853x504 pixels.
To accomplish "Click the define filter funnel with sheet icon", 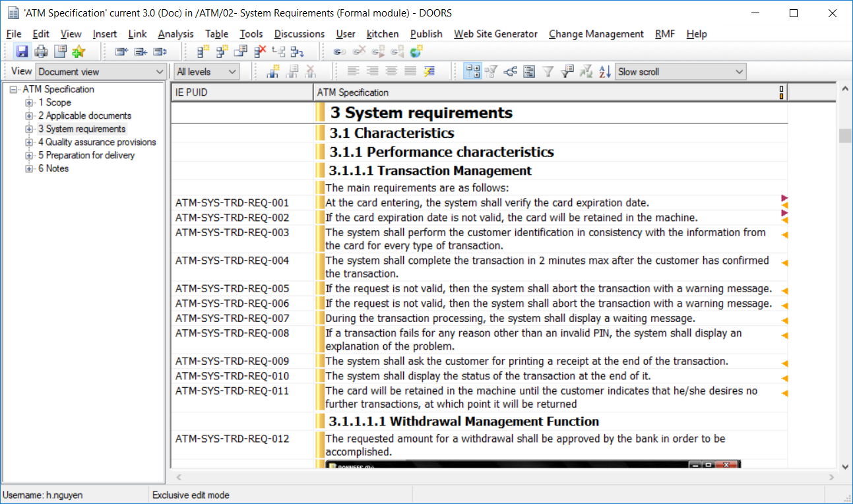I will point(567,71).
